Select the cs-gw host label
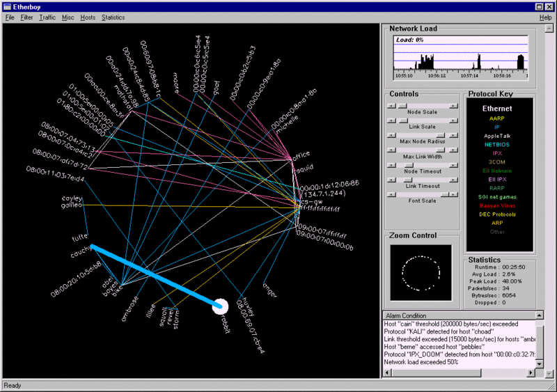557x392 pixels. click(x=311, y=201)
